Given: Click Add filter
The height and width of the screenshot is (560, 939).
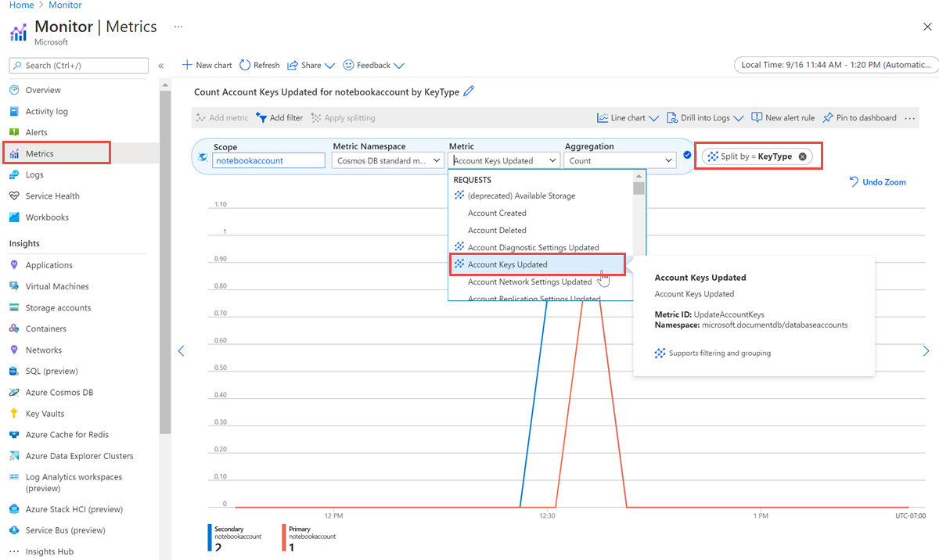Looking at the screenshot, I should 279,117.
